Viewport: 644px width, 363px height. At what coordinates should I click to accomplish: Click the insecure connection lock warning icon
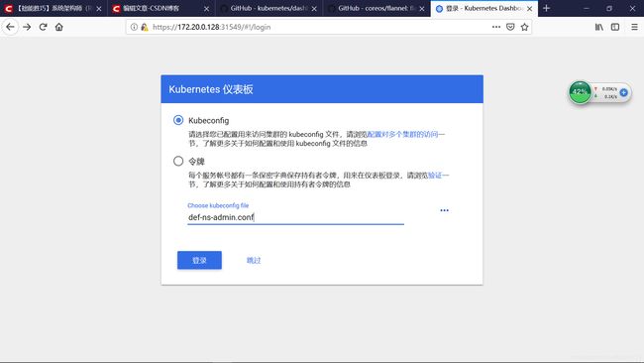point(145,27)
